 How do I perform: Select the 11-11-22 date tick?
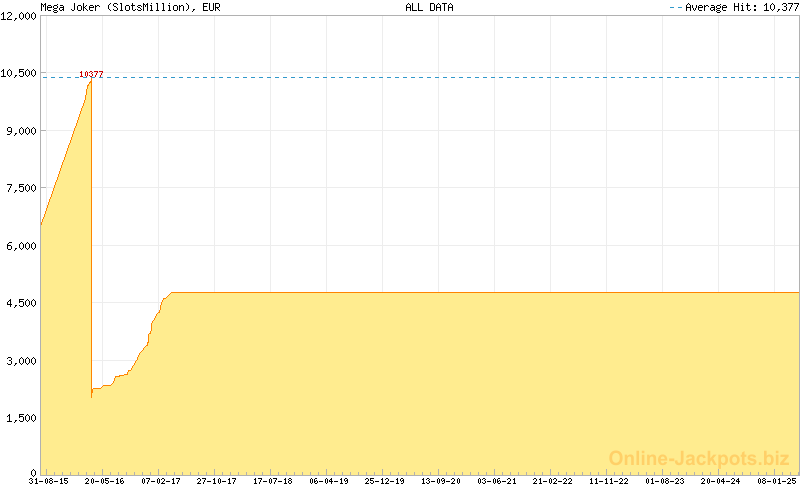coord(609,481)
